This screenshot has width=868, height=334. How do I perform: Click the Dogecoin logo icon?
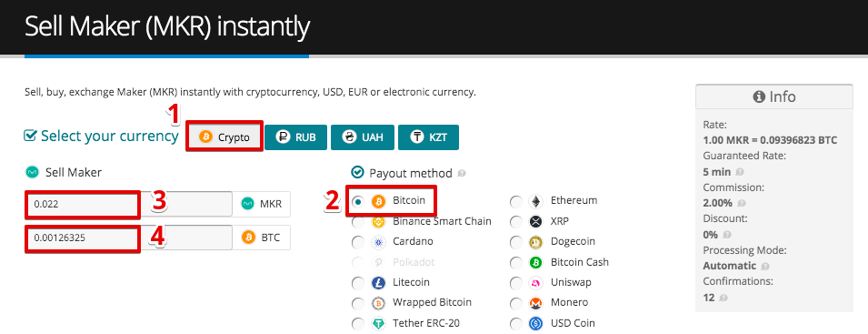point(535,242)
